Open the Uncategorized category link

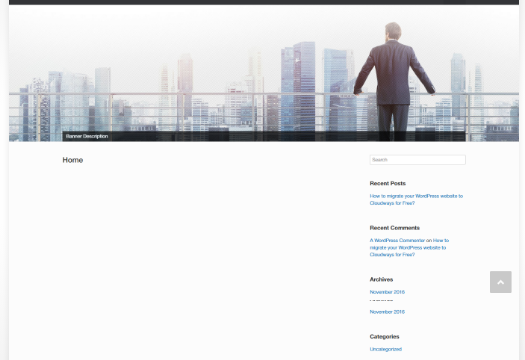click(386, 349)
